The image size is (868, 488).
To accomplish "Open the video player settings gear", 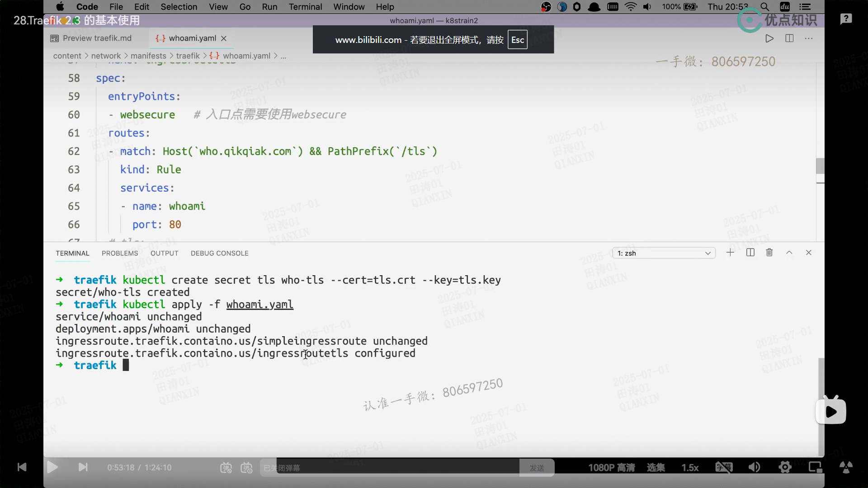I will (x=785, y=467).
